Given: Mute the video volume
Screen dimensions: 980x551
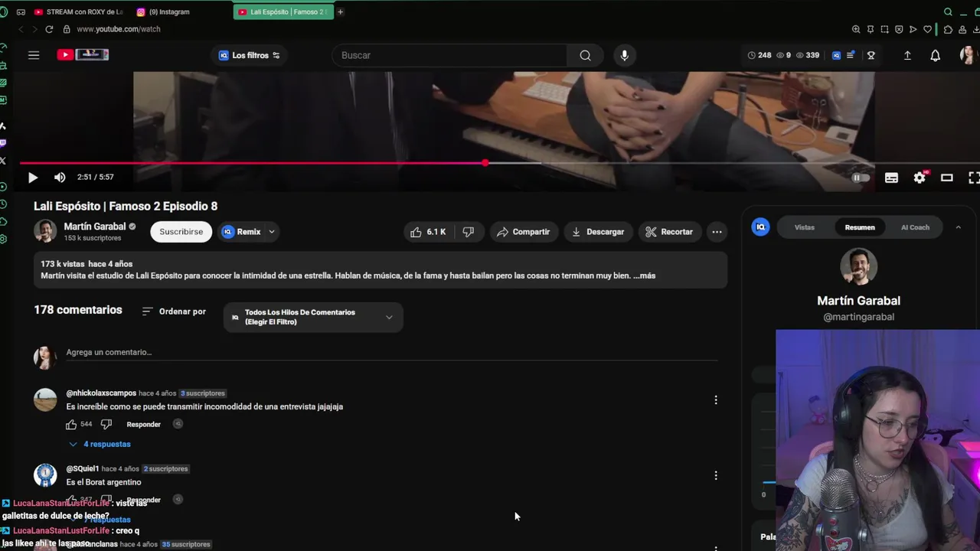Looking at the screenshot, I should 60,178.
